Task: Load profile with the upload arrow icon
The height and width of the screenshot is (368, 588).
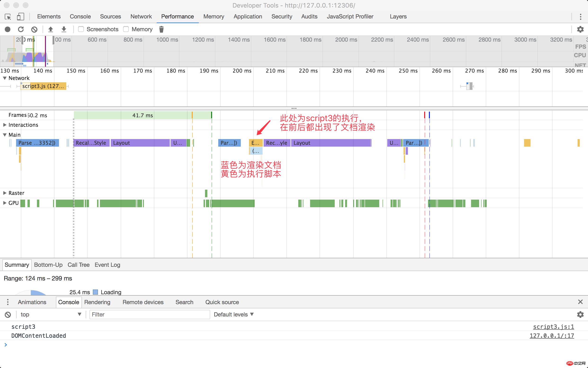Action: (51, 30)
